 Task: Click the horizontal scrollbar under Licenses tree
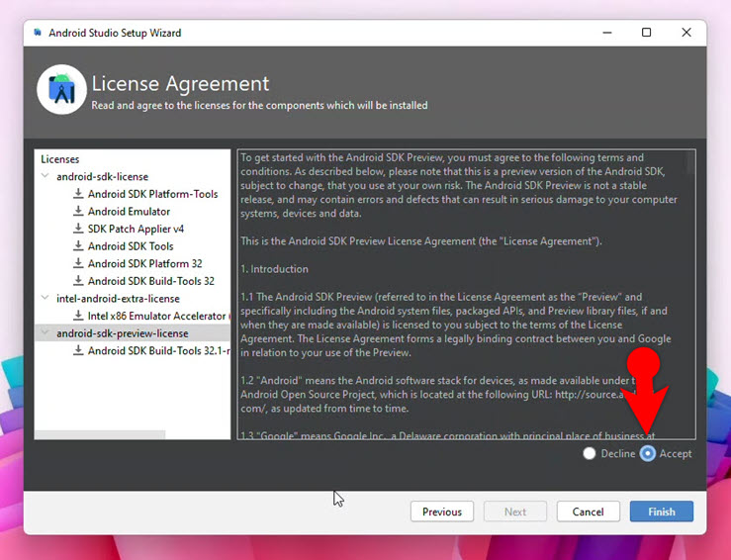(x=100, y=434)
